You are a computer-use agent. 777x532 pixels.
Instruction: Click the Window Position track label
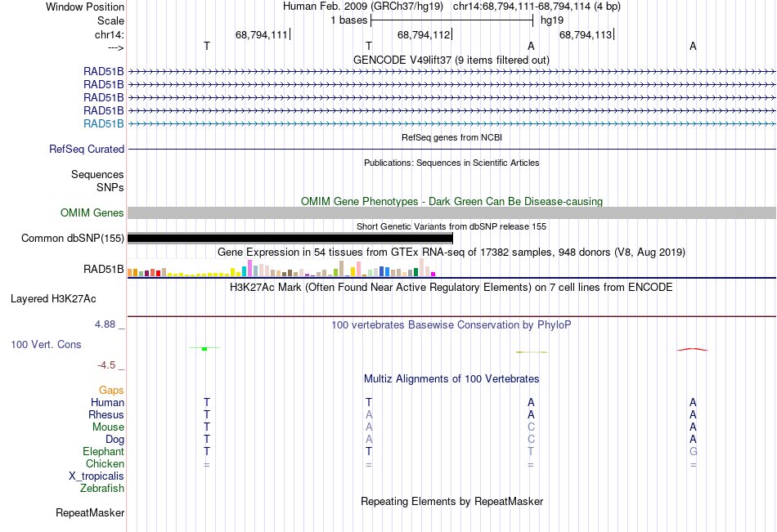tap(85, 7)
